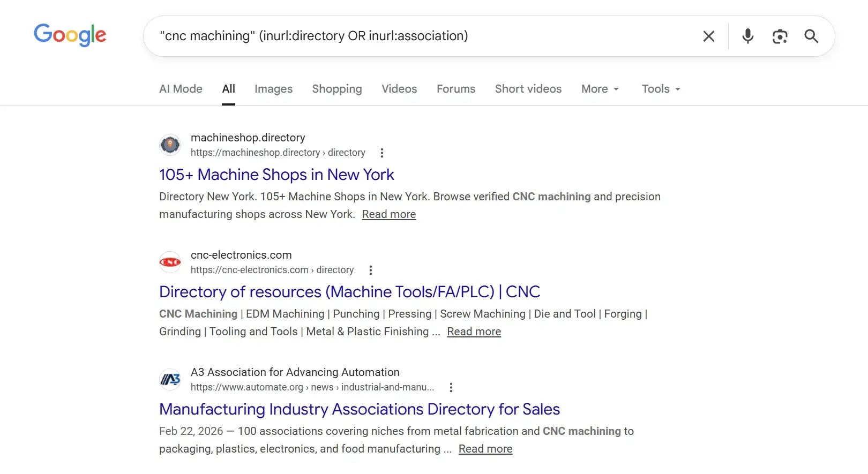This screenshot has height=474, width=868.
Task: Clear the search query with X
Action: pos(709,36)
